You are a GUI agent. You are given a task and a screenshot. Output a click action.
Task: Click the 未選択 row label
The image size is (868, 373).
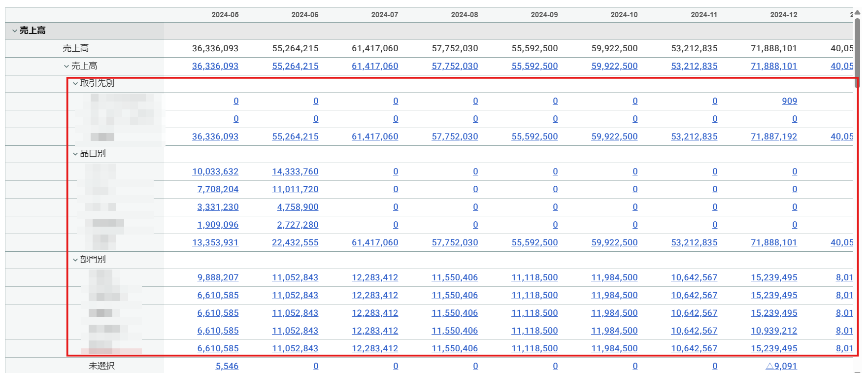101,366
